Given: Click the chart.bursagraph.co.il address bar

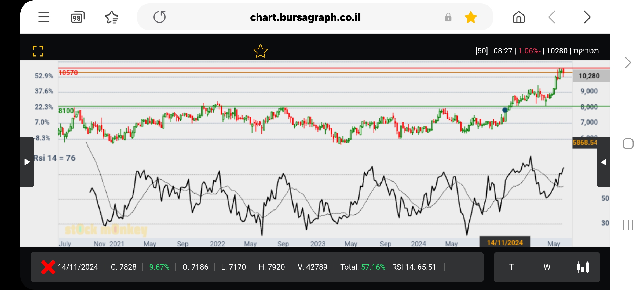Looking at the screenshot, I should click(x=305, y=17).
